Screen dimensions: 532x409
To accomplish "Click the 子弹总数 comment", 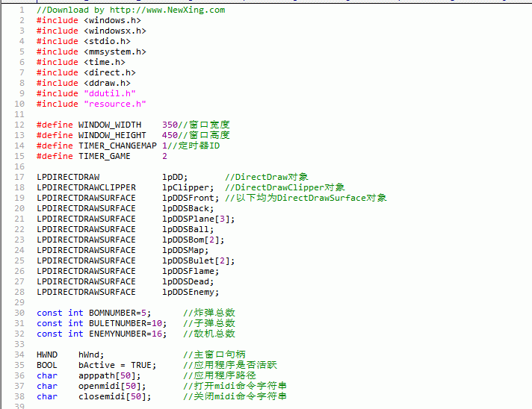I will 209,324.
